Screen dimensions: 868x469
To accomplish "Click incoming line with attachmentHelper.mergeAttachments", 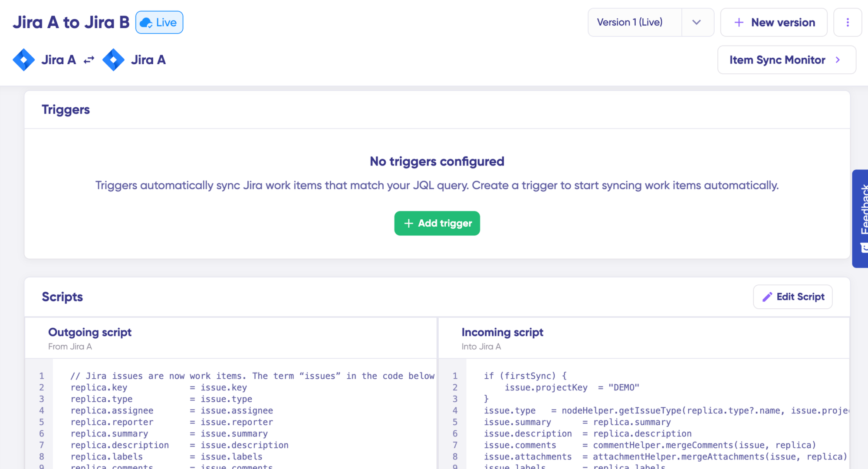I will [666, 457].
